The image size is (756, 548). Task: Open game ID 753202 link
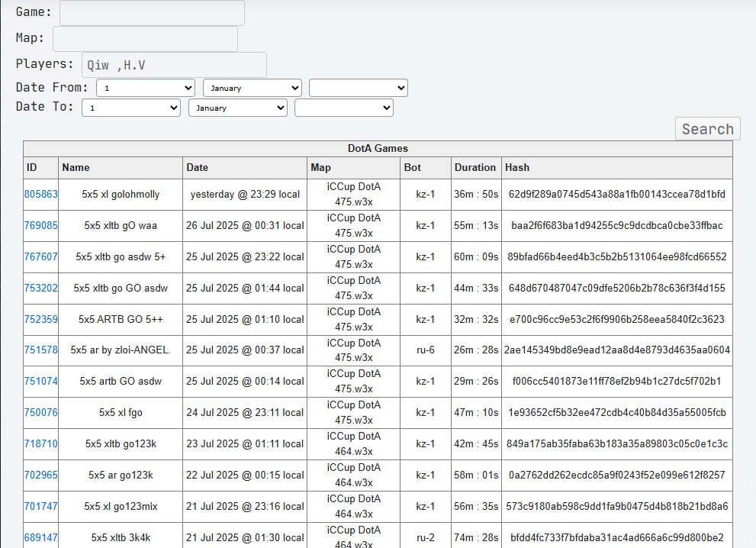[x=41, y=289]
